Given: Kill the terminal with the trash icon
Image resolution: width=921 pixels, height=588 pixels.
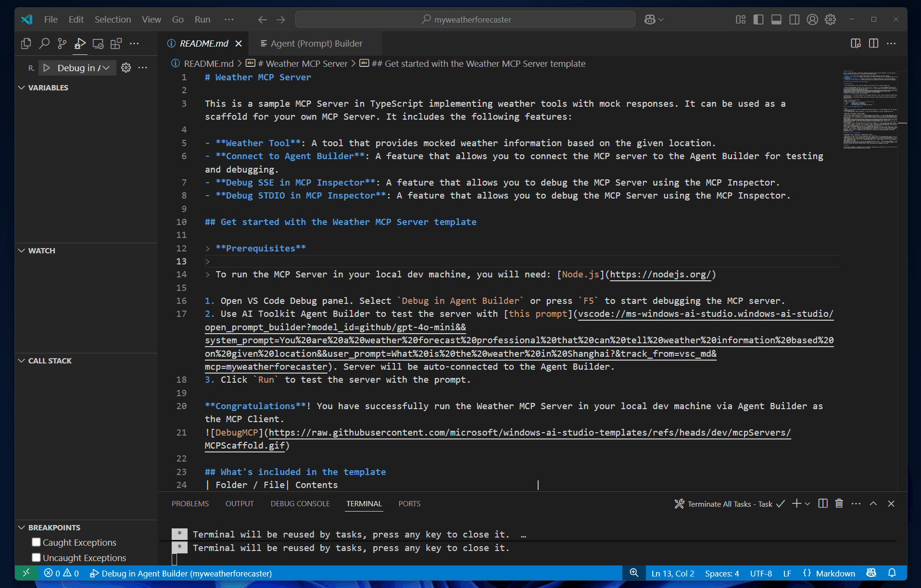Looking at the screenshot, I should click(x=839, y=503).
